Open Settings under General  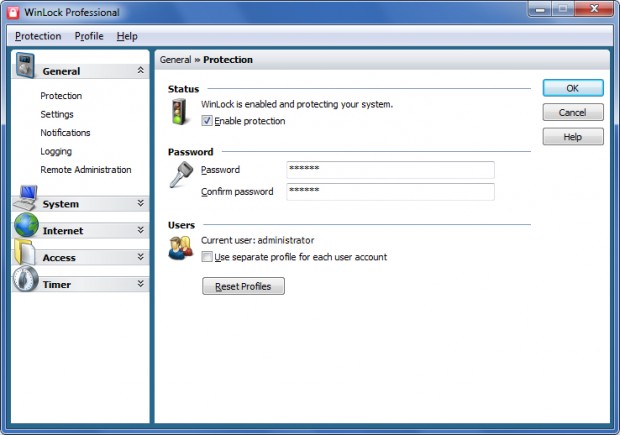tap(57, 114)
